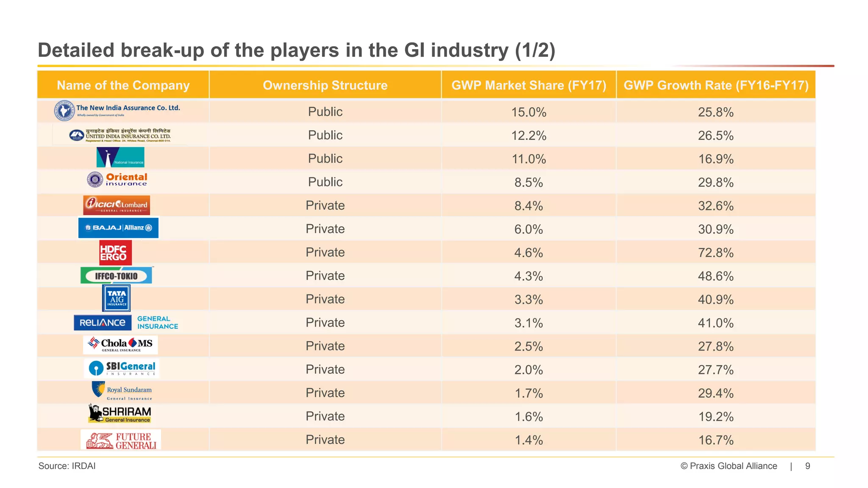Click the New India Assurance logo

click(x=117, y=111)
